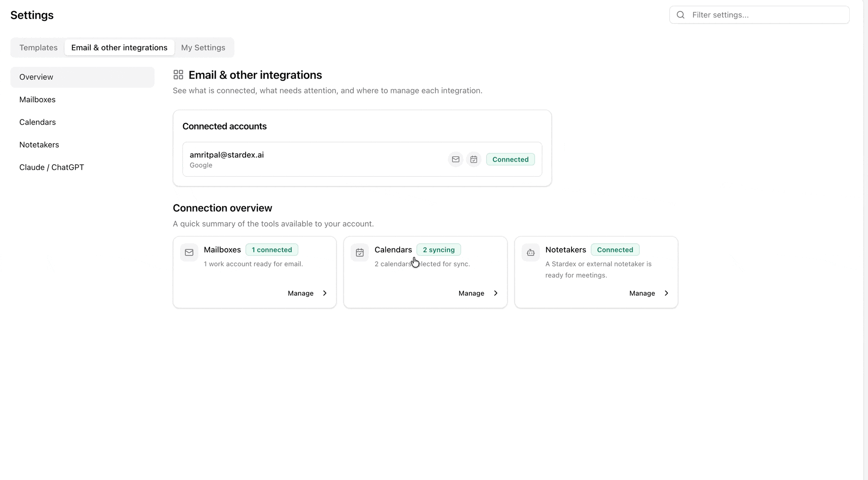
Task: Open Calendars card chevron arrow
Action: coord(496,293)
